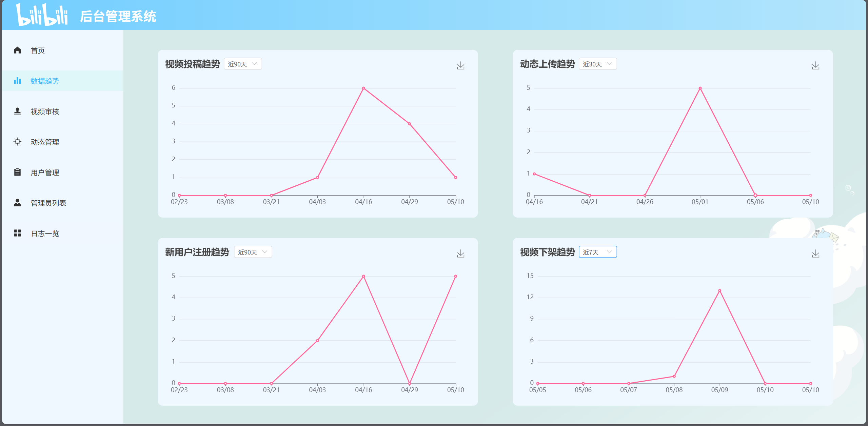Image resolution: width=868 pixels, height=426 pixels.
Task: Open 管理员列表 in sidebar
Action: (x=48, y=203)
